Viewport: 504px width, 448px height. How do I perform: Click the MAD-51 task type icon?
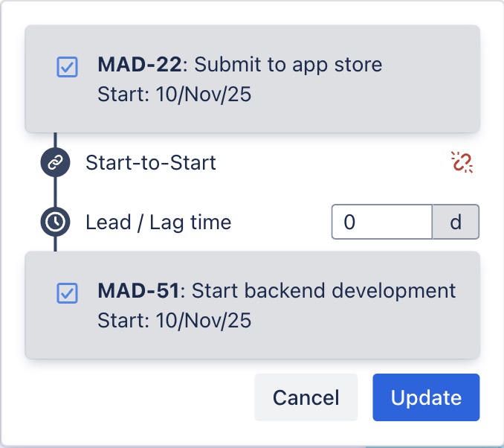[x=67, y=293]
